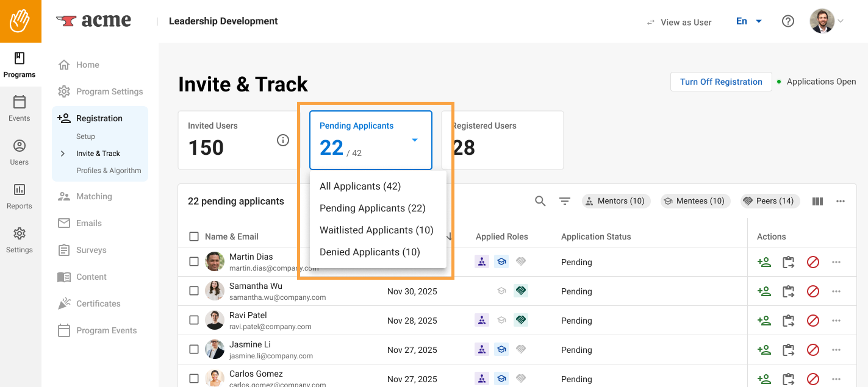Image resolution: width=868 pixels, height=387 pixels.
Task: Click the waitlist clipboard icon for Ravi Patel
Action: click(x=788, y=321)
